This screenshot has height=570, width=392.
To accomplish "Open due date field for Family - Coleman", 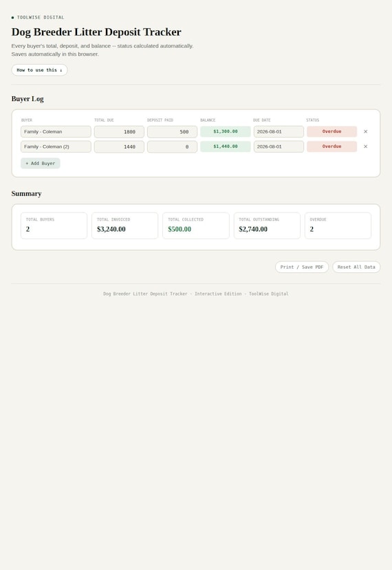I will (279, 131).
